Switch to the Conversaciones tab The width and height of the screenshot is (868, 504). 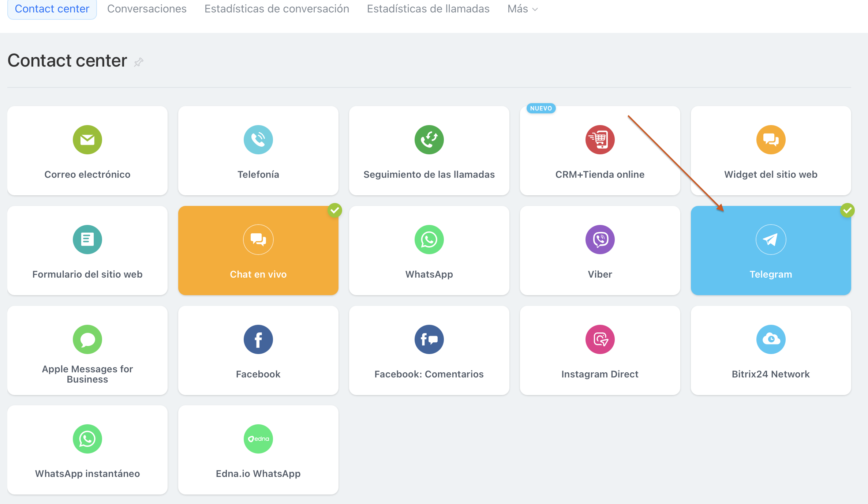147,9
